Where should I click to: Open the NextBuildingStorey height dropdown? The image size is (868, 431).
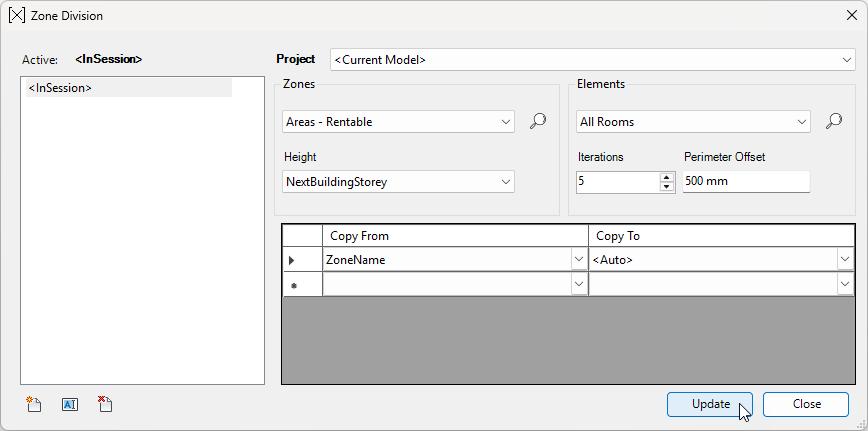click(x=505, y=182)
